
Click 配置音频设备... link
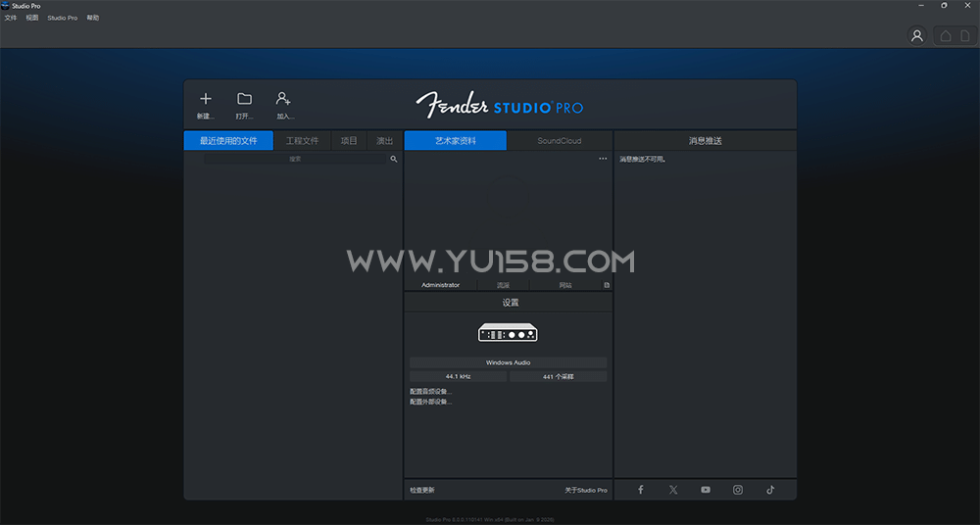click(x=430, y=391)
